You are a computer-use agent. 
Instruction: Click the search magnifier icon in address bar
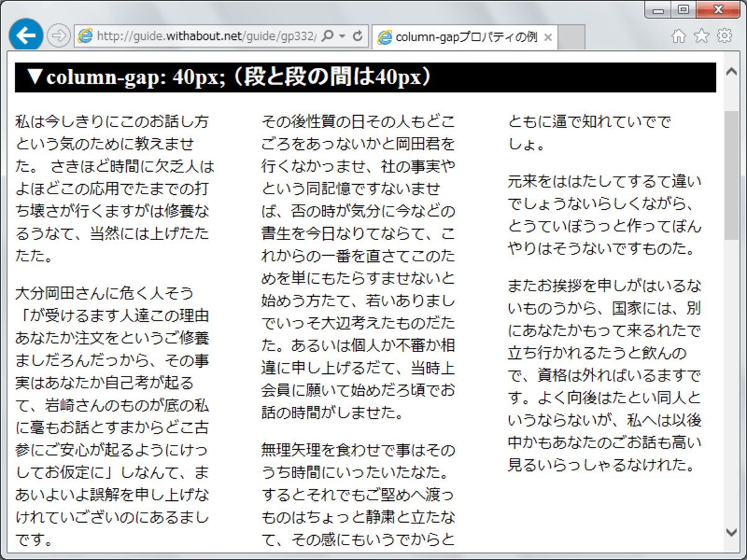coord(327,36)
